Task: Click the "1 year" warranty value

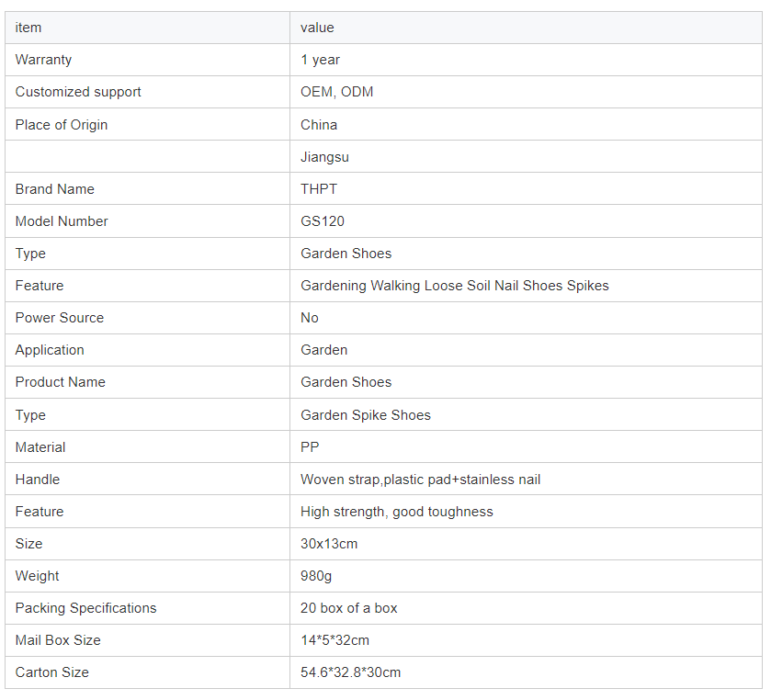Action: pos(320,60)
